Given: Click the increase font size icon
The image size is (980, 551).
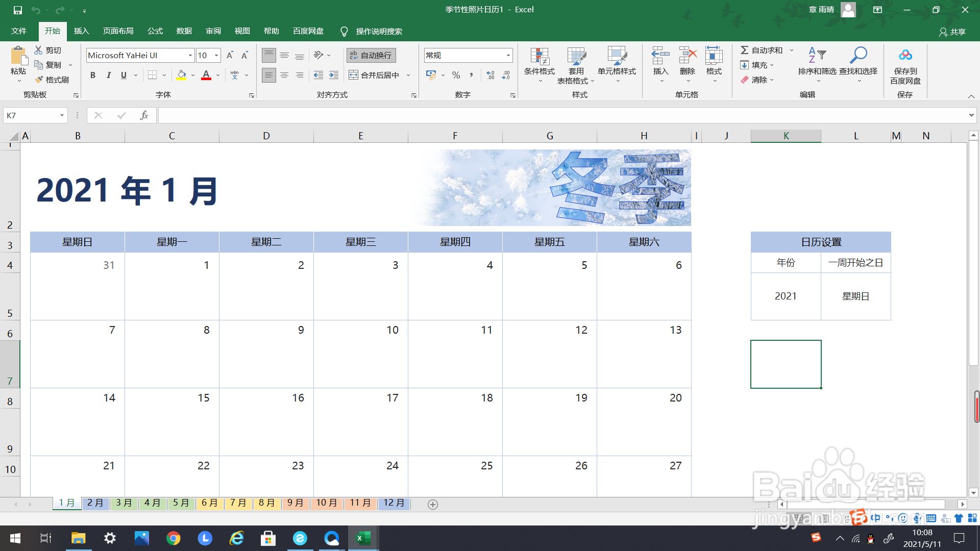Looking at the screenshot, I should 230,55.
